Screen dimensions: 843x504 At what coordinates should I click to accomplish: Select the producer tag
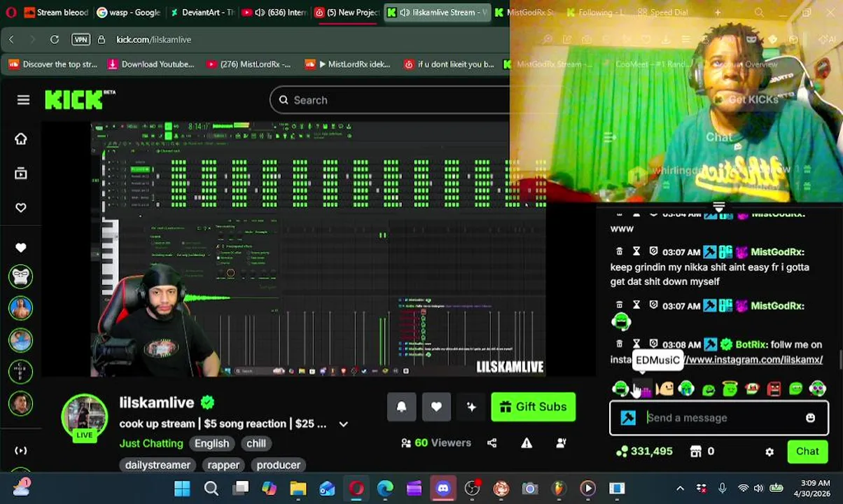coord(278,465)
